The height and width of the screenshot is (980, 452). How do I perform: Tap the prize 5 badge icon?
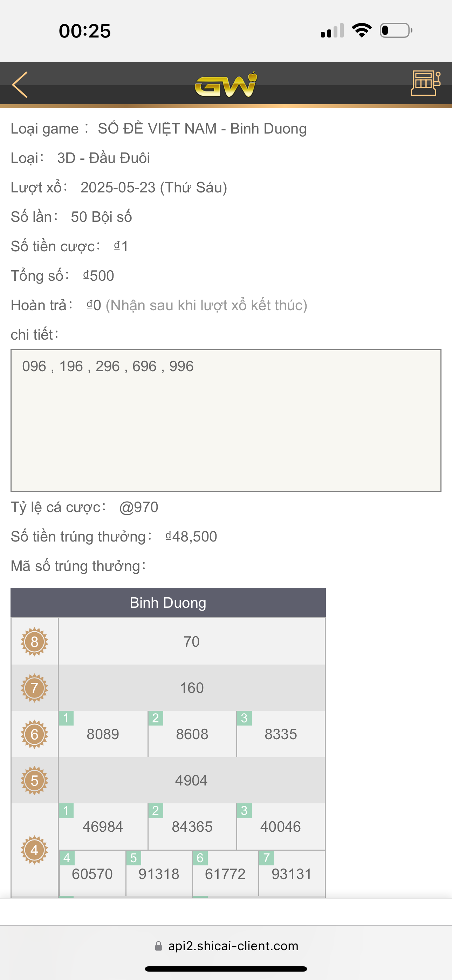click(34, 781)
